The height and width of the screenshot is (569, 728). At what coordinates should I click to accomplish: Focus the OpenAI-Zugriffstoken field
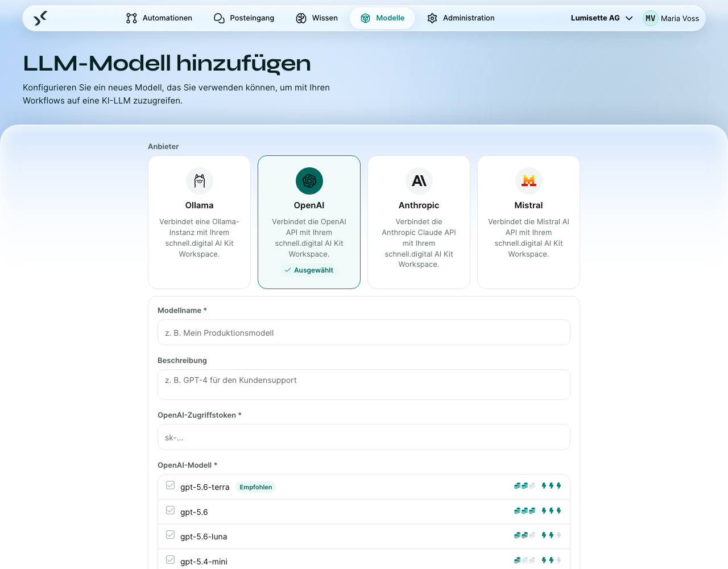[x=364, y=437]
